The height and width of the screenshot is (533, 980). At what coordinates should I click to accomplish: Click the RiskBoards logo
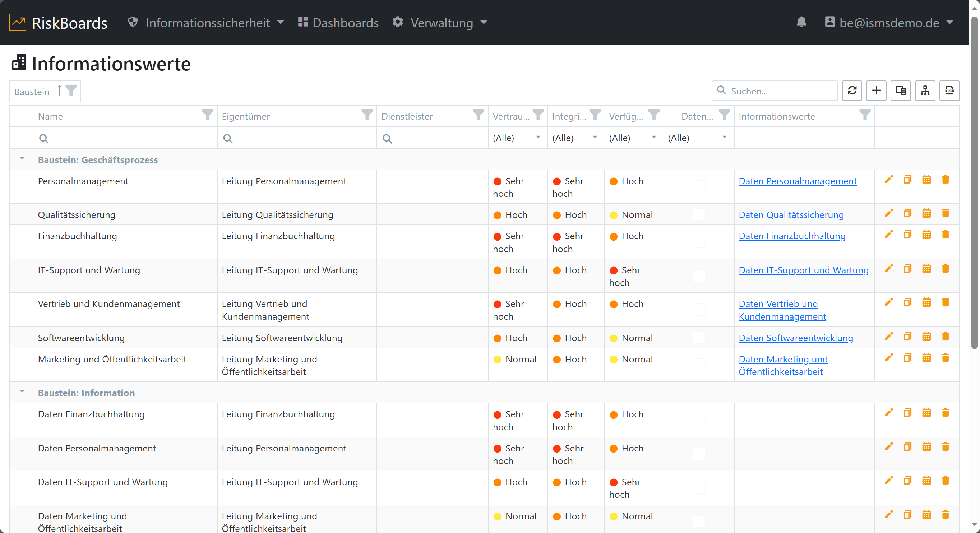click(x=58, y=23)
